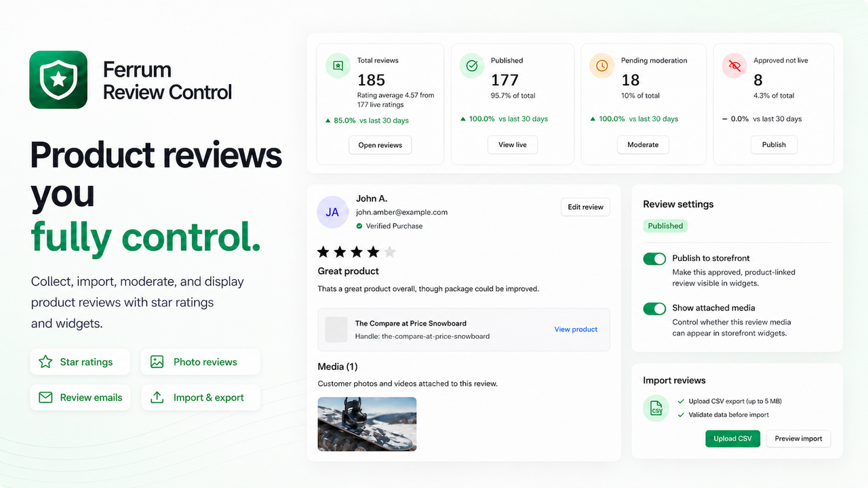This screenshot has height=488, width=868.
Task: Click the star icon in Star ratings chip
Action: [x=45, y=362]
